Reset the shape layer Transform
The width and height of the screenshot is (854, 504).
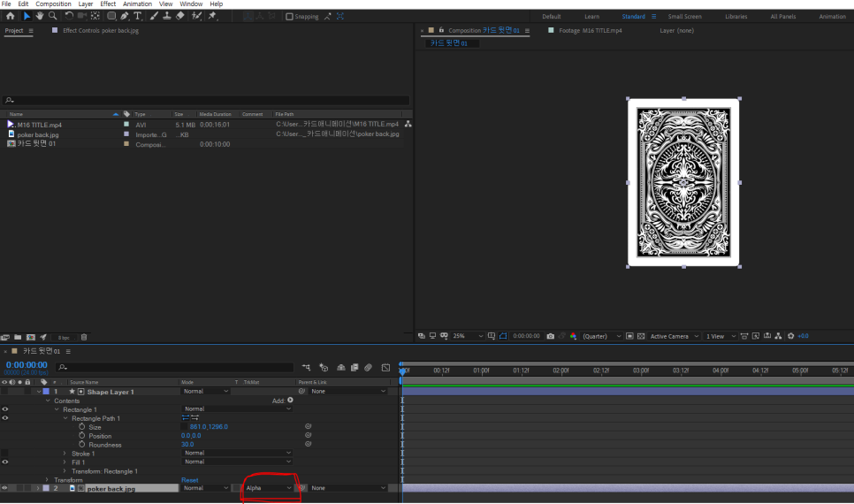point(189,480)
